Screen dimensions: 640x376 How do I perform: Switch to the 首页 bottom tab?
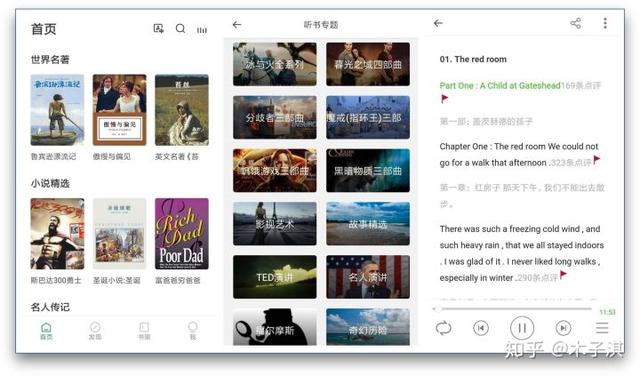46,331
